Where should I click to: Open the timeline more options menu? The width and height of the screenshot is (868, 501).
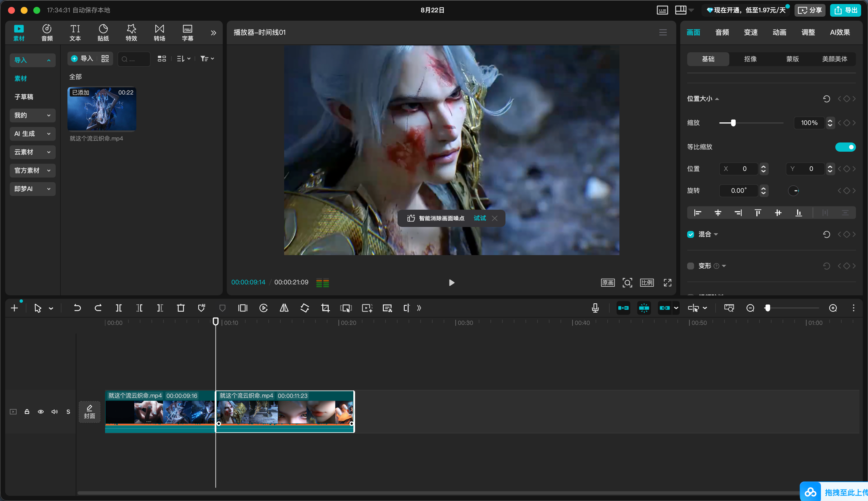coord(853,308)
